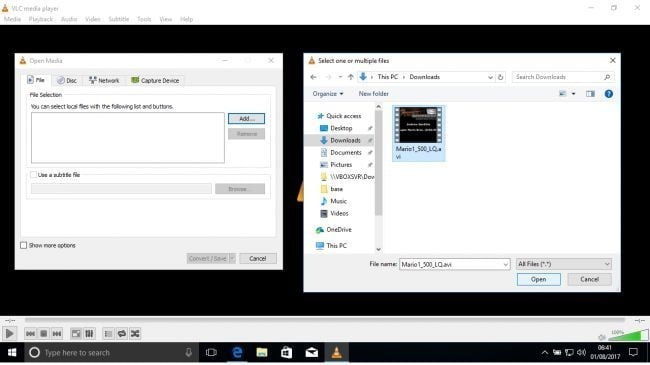Open the File name combo box dropdown
The width and height of the screenshot is (650, 365).
tap(505, 264)
